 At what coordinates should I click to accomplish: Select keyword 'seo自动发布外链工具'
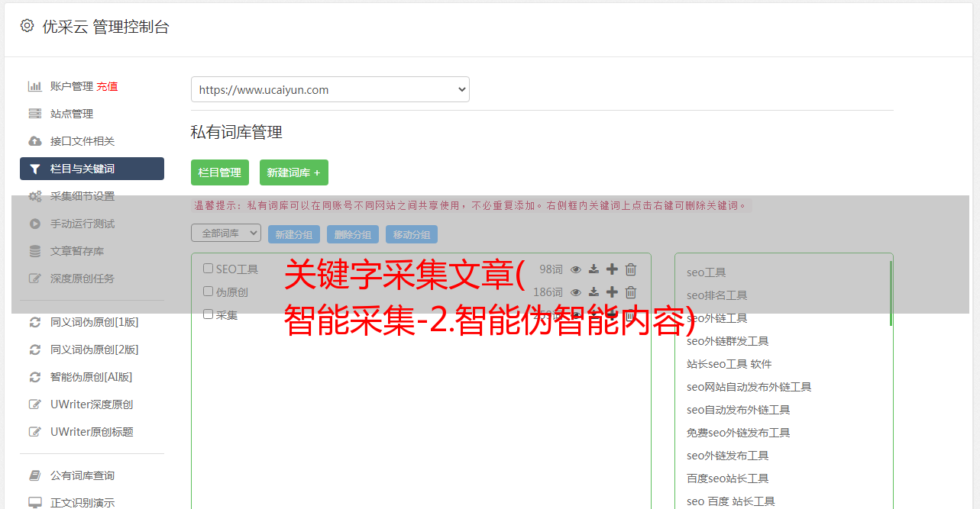point(739,410)
